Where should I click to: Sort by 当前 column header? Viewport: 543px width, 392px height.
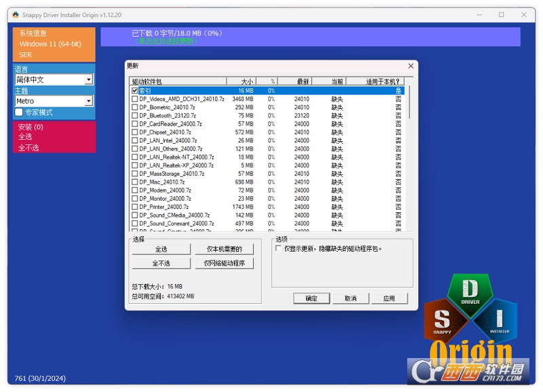[329, 81]
